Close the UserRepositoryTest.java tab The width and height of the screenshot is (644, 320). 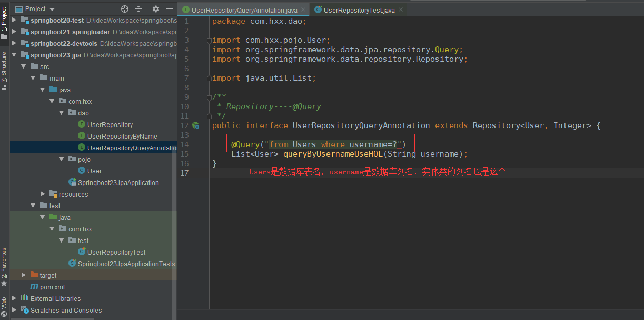401,10
